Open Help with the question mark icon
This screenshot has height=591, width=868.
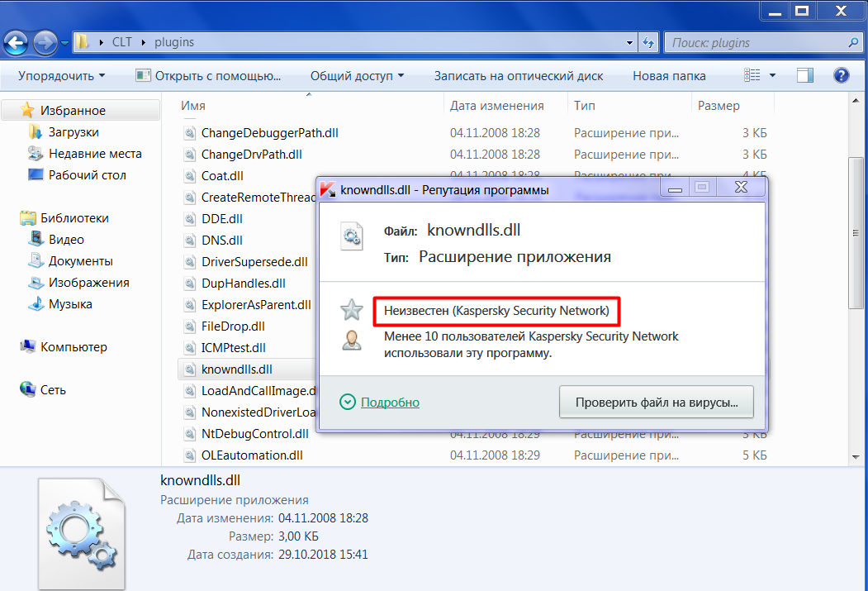841,75
